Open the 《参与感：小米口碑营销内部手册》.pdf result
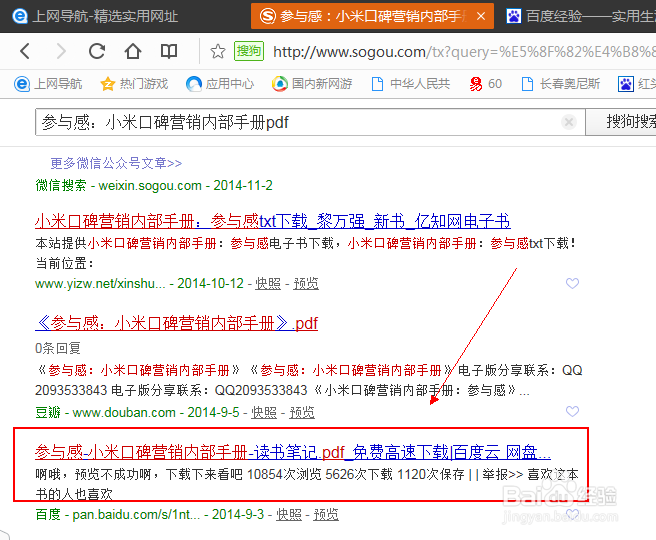Image resolution: width=656 pixels, height=540 pixels. [x=177, y=323]
